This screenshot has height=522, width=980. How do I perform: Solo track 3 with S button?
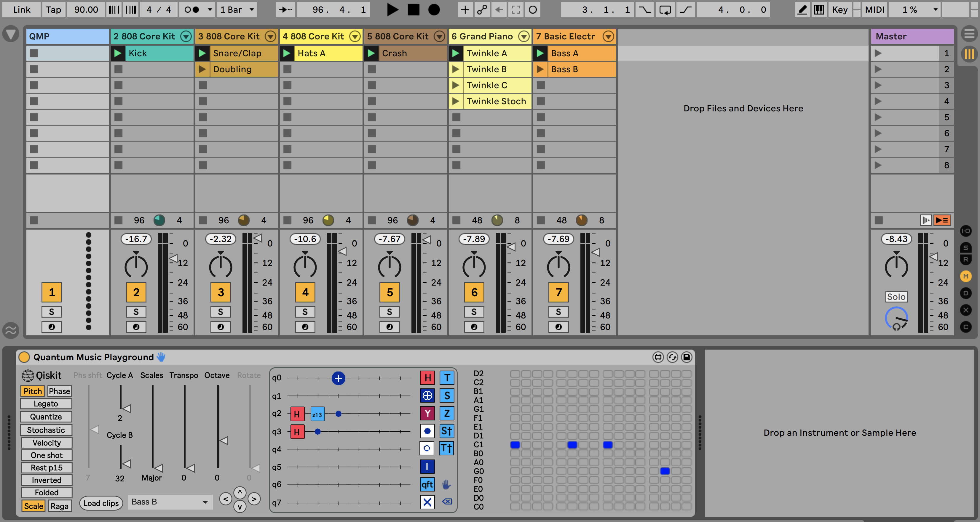pos(220,312)
